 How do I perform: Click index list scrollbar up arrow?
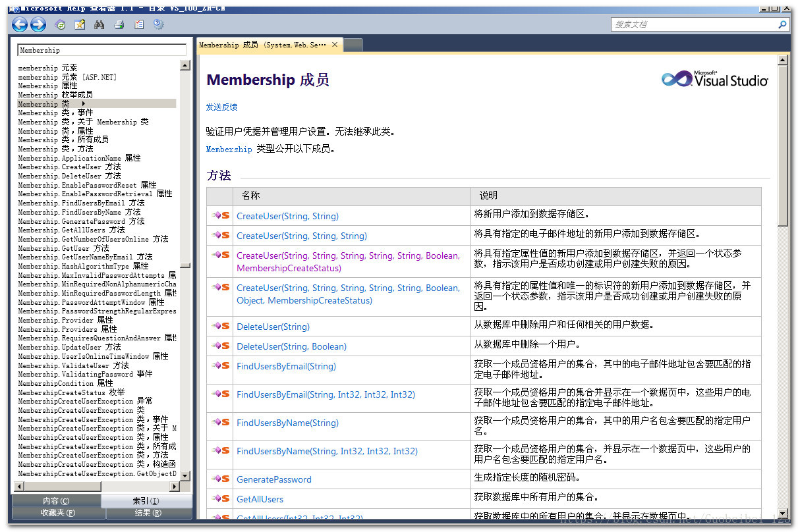185,64
